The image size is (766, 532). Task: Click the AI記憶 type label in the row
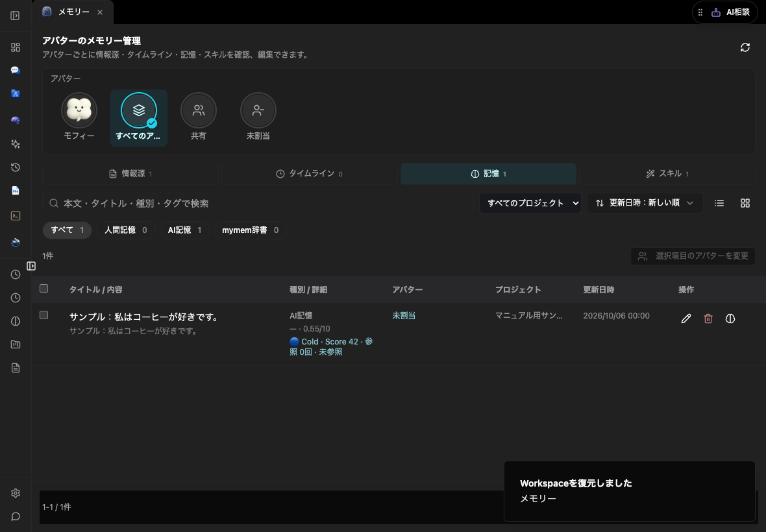301,316
